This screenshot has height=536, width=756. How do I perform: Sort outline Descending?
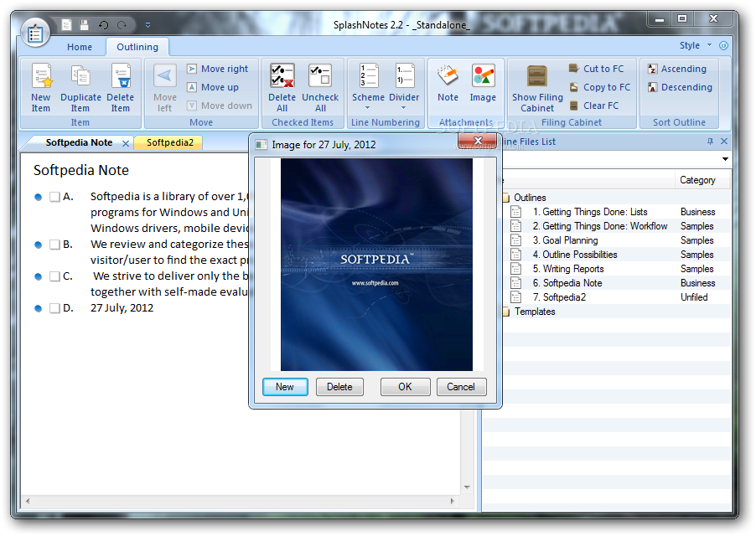point(680,87)
